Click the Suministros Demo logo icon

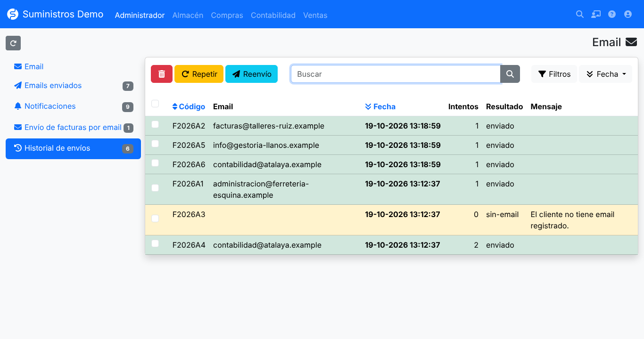click(x=13, y=14)
